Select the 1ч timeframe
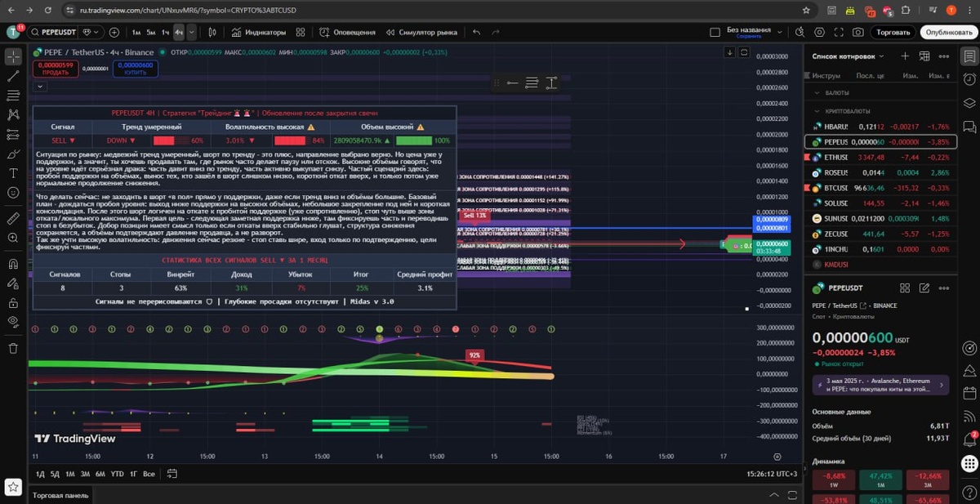The height and width of the screenshot is (504, 980). point(165,32)
